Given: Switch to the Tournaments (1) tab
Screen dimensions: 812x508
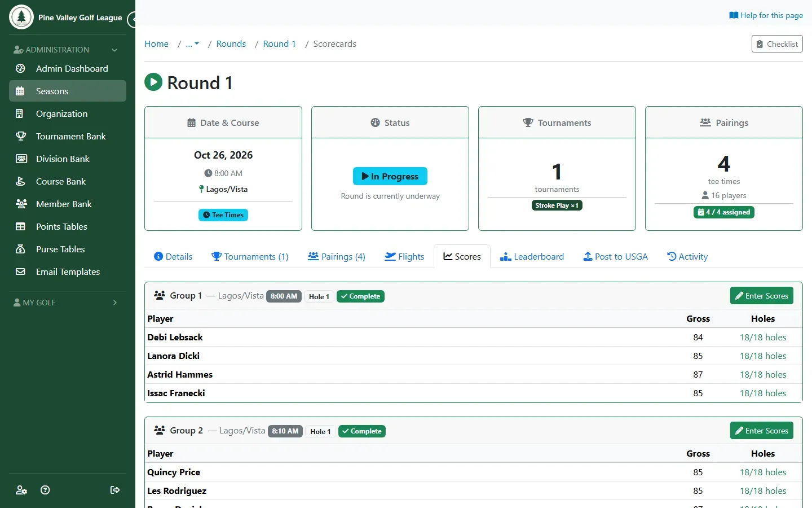Looking at the screenshot, I should click(250, 256).
